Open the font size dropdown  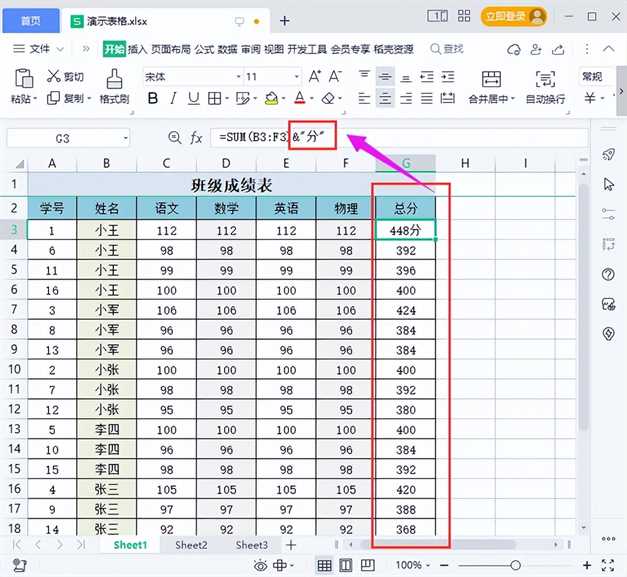(293, 76)
